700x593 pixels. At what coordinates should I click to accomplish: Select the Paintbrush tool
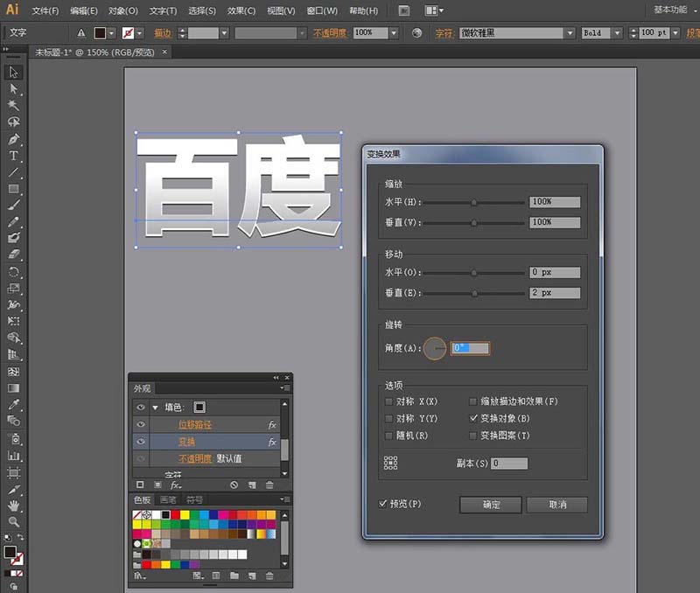(13, 206)
